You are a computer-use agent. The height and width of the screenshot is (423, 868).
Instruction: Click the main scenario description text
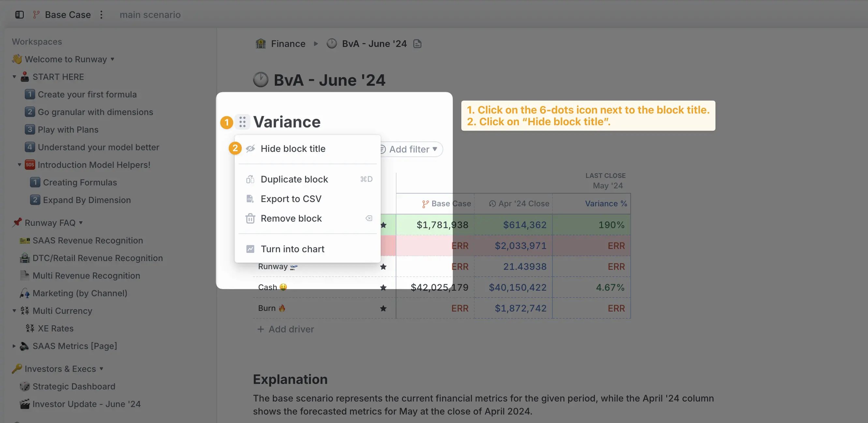pos(150,14)
